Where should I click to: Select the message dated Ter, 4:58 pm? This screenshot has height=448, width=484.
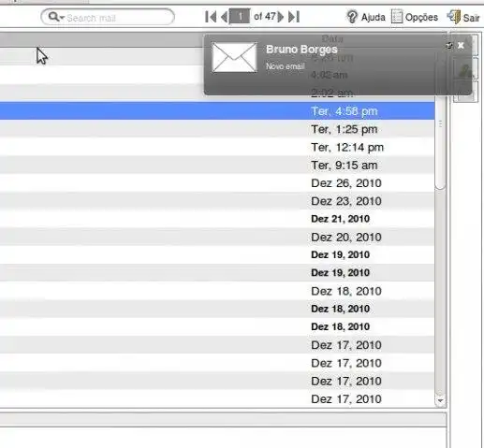(x=217, y=111)
